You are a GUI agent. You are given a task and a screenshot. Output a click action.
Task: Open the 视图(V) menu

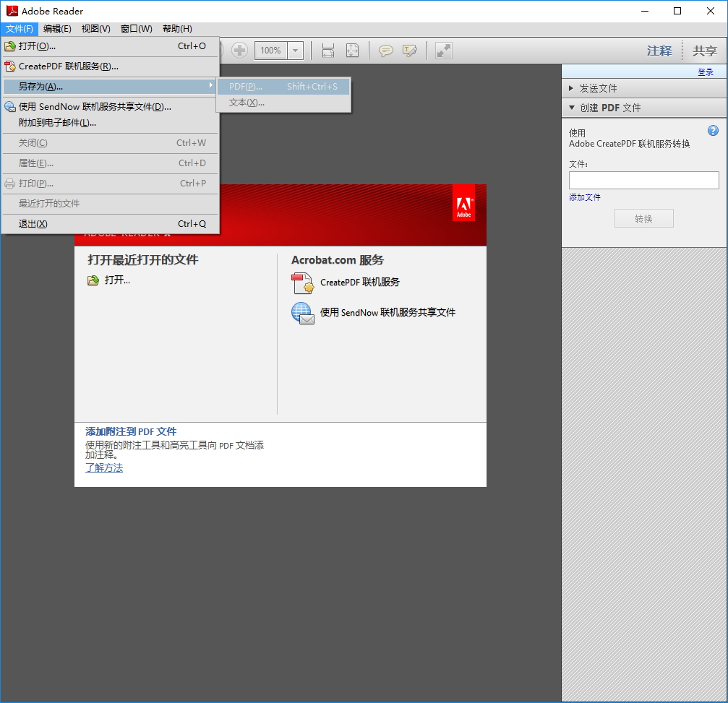(95, 29)
